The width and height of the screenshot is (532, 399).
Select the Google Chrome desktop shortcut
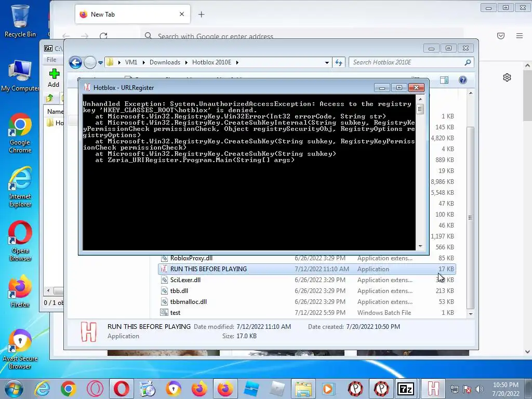20,133
